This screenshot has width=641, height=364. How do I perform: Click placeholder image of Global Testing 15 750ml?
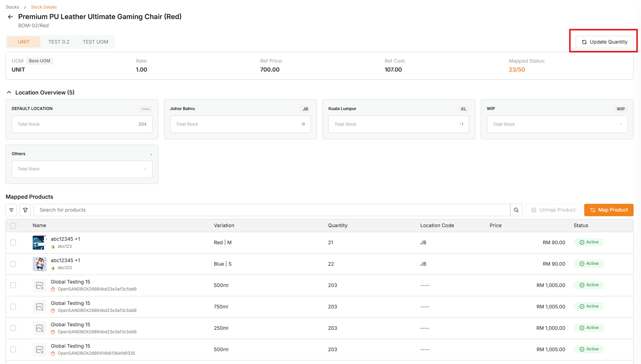coord(40,307)
